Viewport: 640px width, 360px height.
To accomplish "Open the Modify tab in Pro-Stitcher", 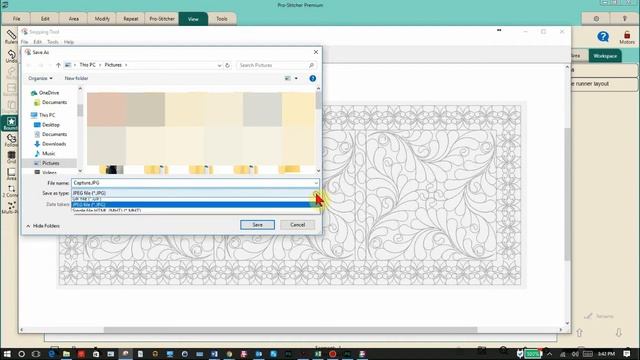I will point(102,19).
